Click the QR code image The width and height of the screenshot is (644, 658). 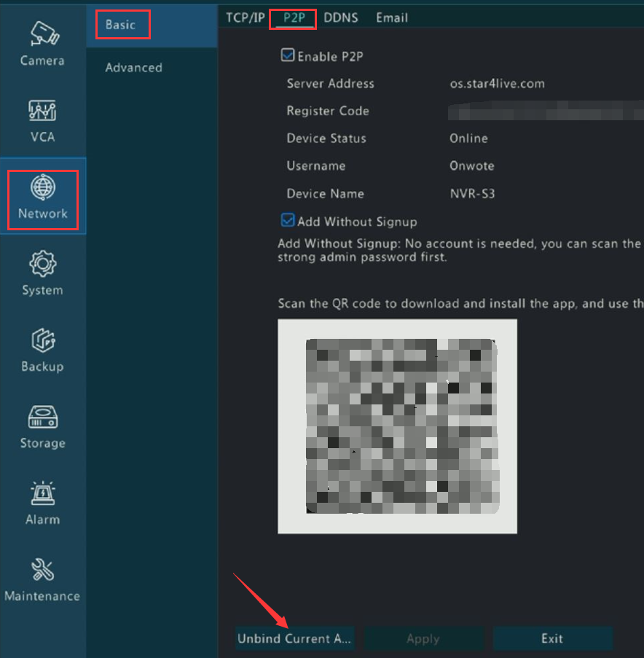397,426
